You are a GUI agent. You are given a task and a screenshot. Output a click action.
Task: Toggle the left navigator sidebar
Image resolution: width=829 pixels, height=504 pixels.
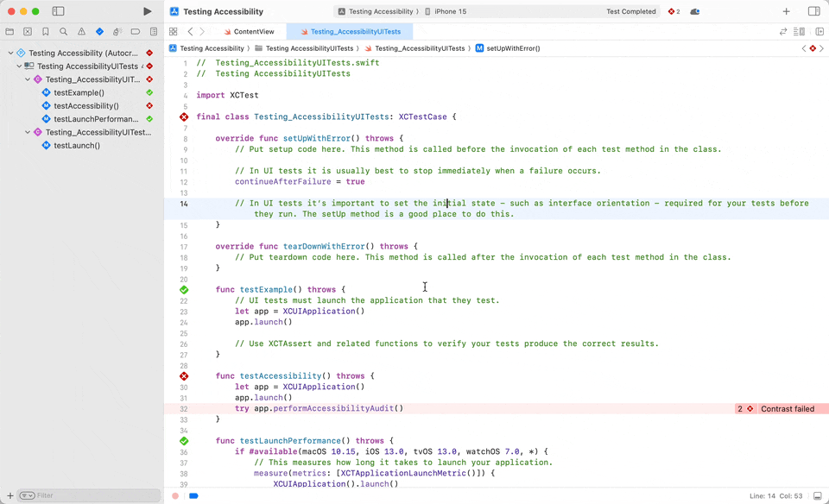[58, 11]
